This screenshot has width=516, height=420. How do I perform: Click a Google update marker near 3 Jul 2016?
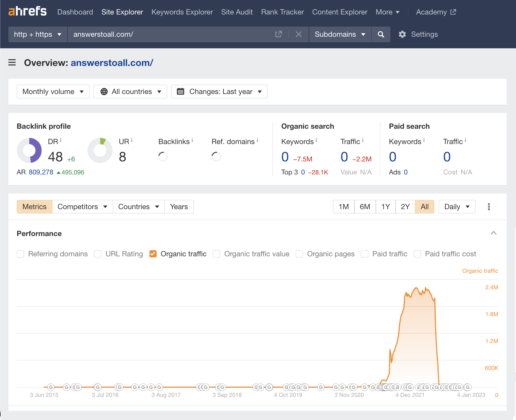(98, 387)
